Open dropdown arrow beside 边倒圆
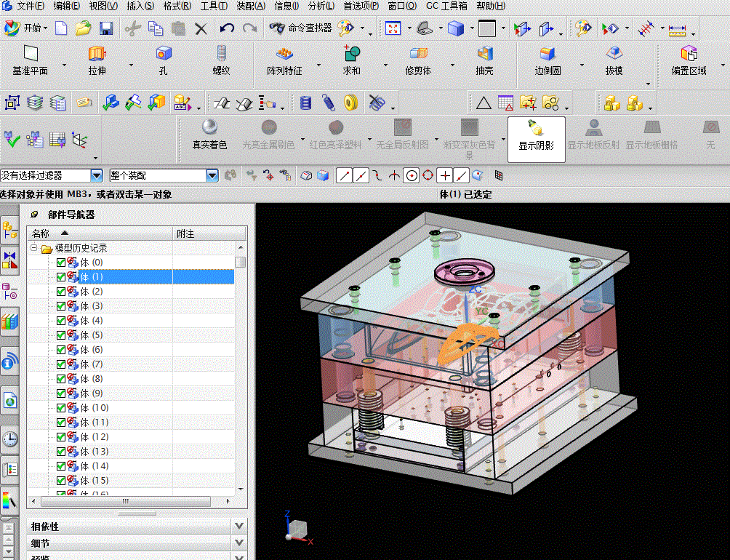 (x=582, y=65)
